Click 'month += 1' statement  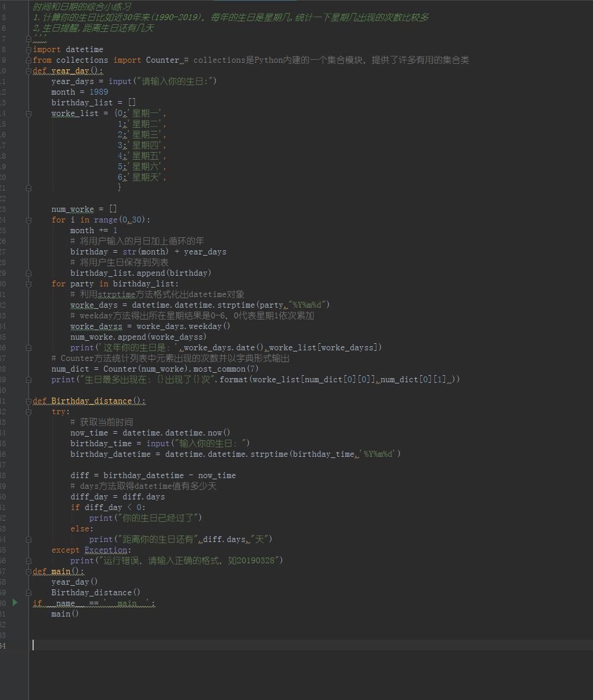pos(94,230)
